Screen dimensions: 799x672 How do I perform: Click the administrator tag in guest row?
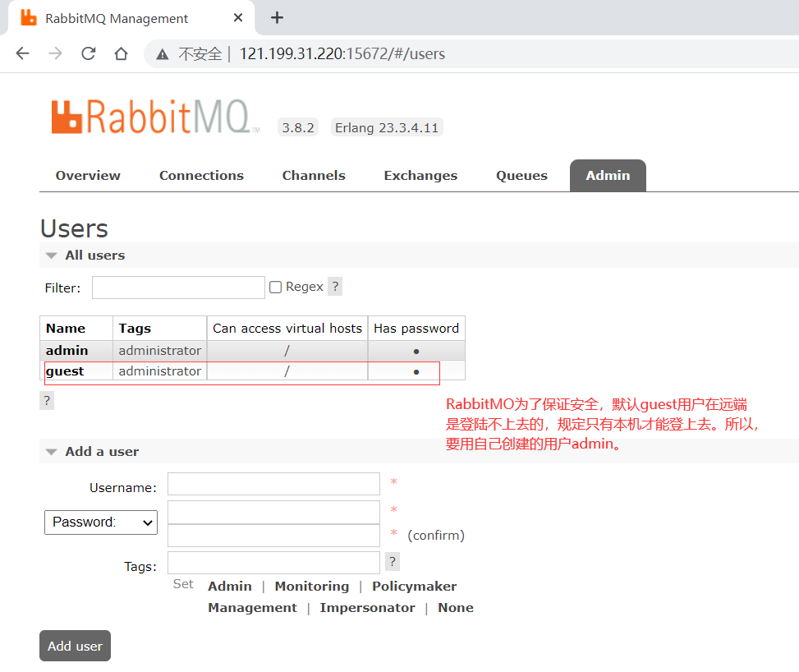point(160,371)
